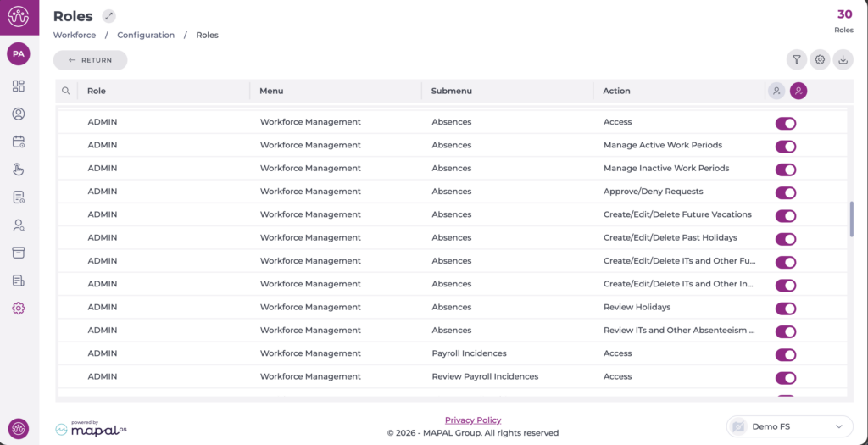Screen dimensions: 868x445
Task: Click the vertical scrollbar thumb of the table
Action: coord(850,219)
